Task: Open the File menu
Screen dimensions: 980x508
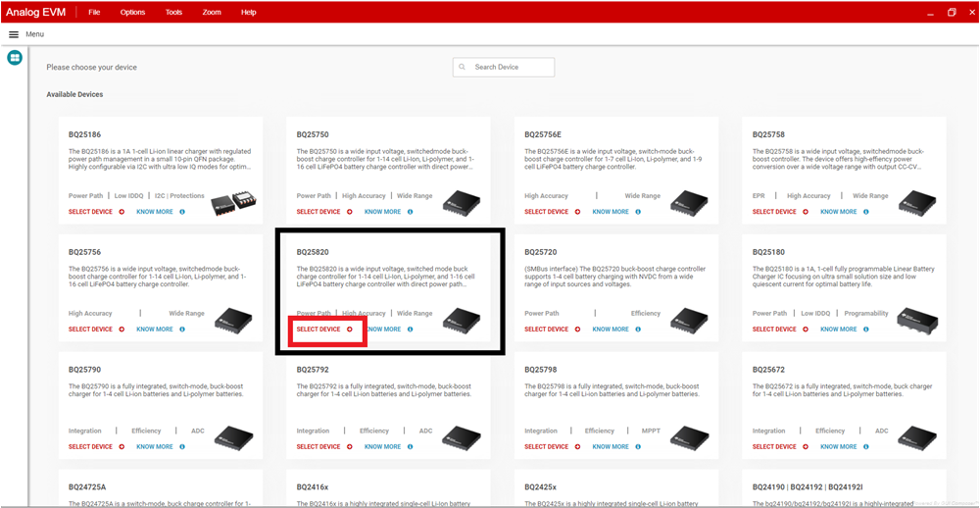Action: 94,12
